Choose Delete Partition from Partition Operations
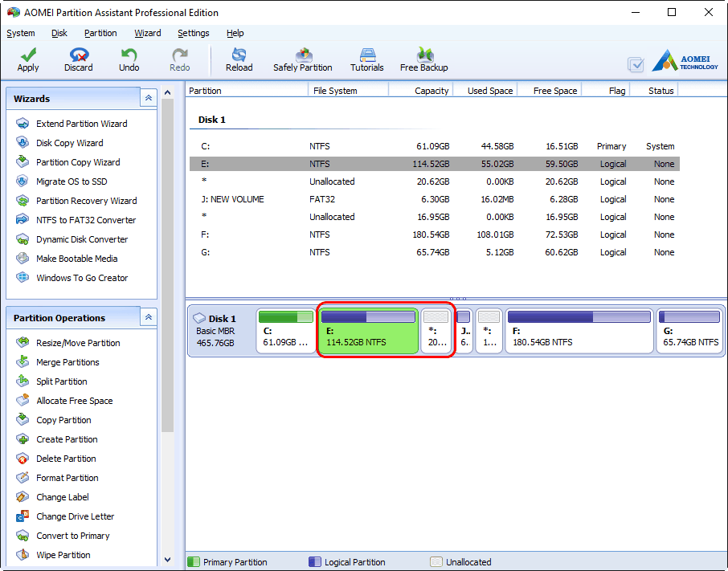The width and height of the screenshot is (728, 571). coord(67,458)
